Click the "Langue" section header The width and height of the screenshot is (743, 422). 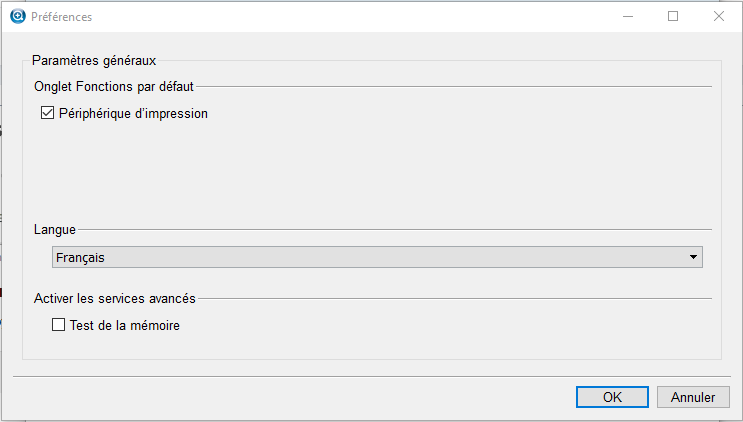[55, 229]
